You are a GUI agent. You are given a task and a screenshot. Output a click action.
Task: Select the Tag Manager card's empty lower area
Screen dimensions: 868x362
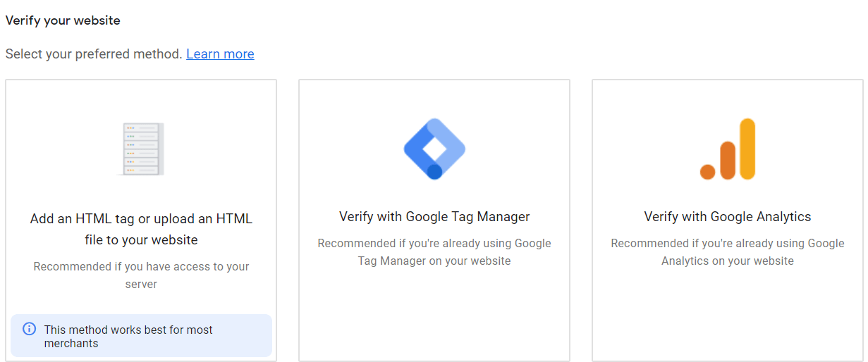click(x=434, y=315)
